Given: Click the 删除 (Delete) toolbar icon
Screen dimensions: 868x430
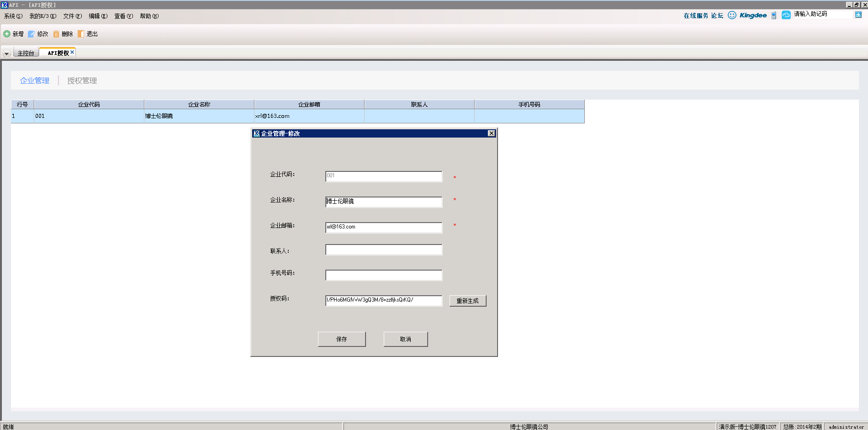Looking at the screenshot, I should pyautogui.click(x=56, y=34).
